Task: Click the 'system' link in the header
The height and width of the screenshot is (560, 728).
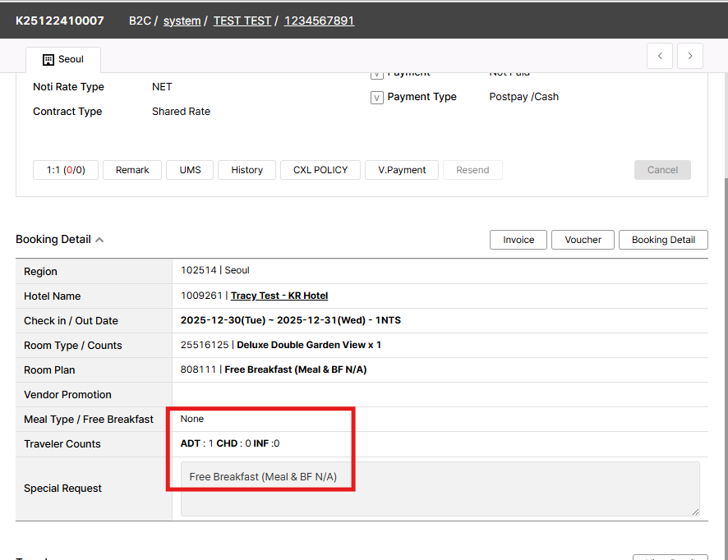Action: 182,21
